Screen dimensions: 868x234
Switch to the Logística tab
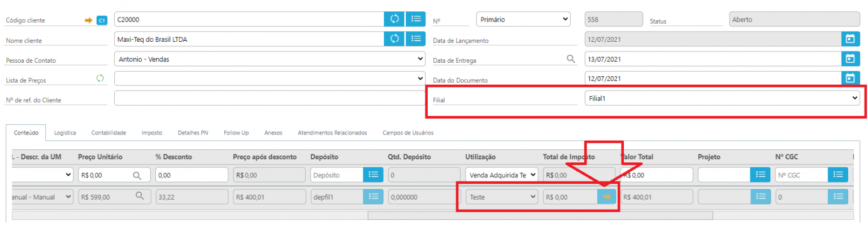(65, 133)
